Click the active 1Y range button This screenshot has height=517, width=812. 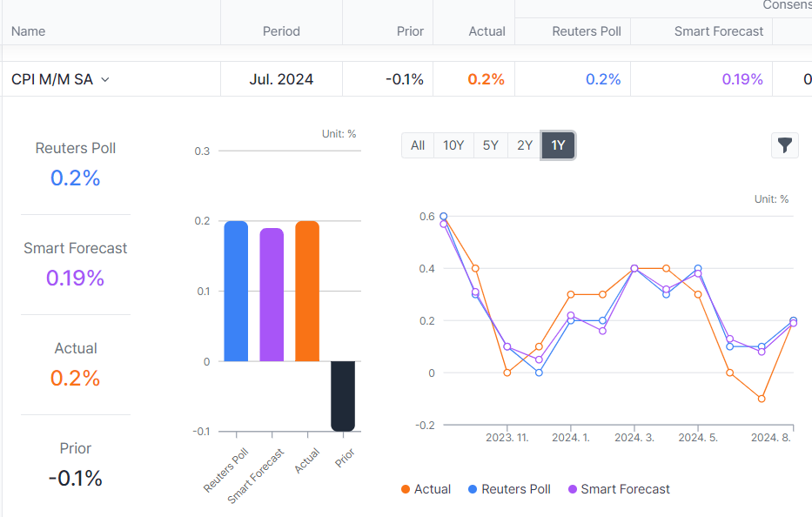[x=558, y=145]
